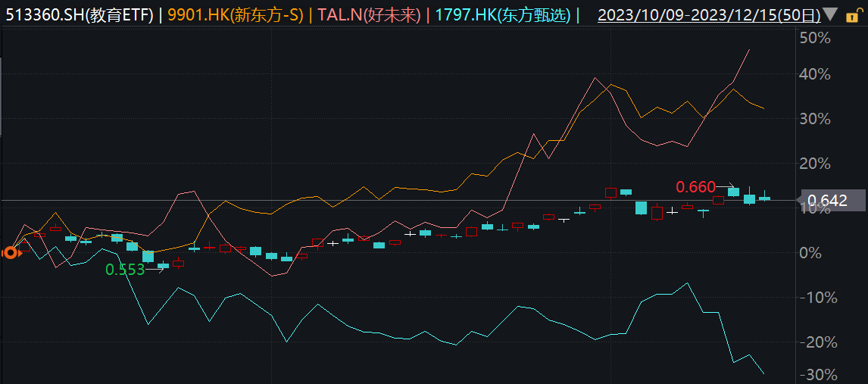Click the 0% axis label
This screenshot has width=868, height=384.
pyautogui.click(x=811, y=252)
